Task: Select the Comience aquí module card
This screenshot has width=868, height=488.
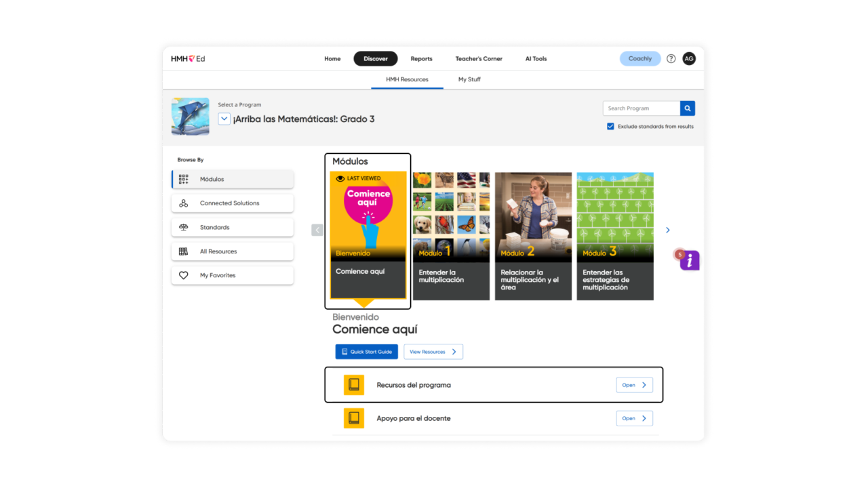Action: point(368,235)
